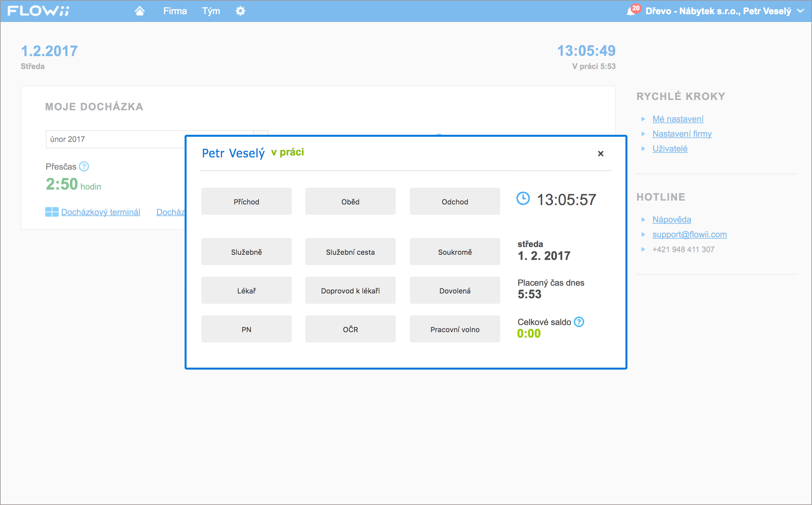Open the Nastavení firmy link

(x=682, y=134)
